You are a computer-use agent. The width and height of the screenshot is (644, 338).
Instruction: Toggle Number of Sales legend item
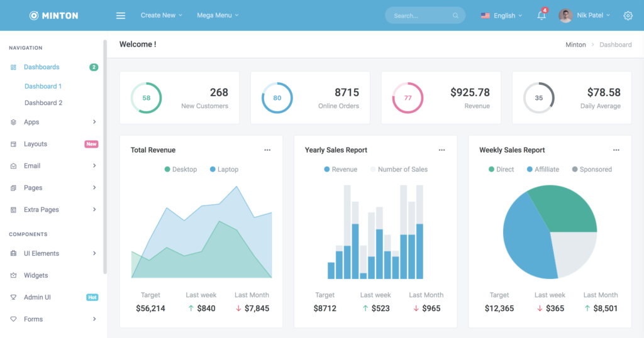399,170
